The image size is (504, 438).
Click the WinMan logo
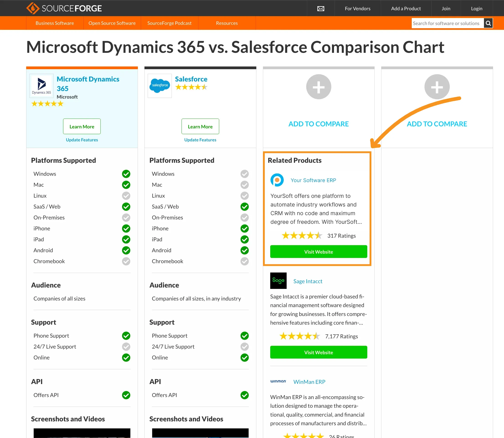point(278,381)
